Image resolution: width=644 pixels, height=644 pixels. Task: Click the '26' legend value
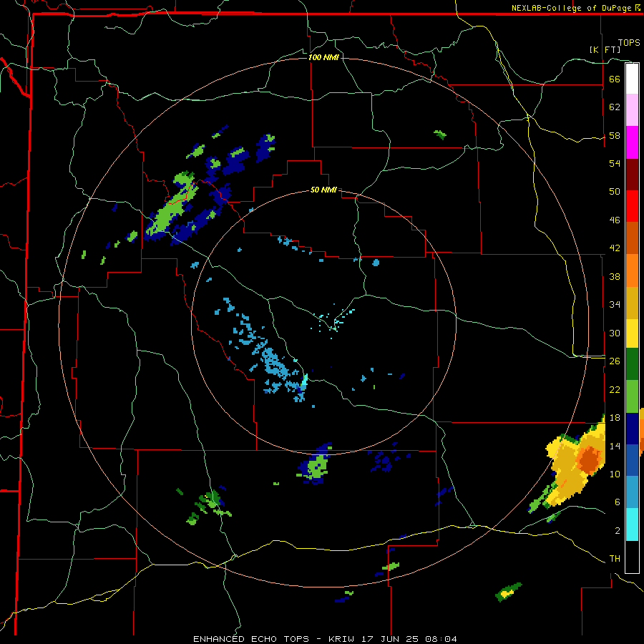point(615,361)
